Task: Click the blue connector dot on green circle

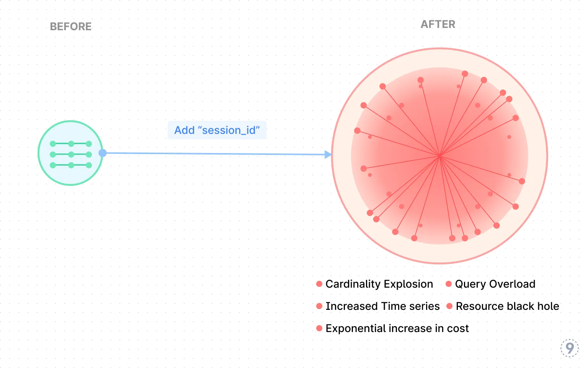Action: tap(103, 153)
